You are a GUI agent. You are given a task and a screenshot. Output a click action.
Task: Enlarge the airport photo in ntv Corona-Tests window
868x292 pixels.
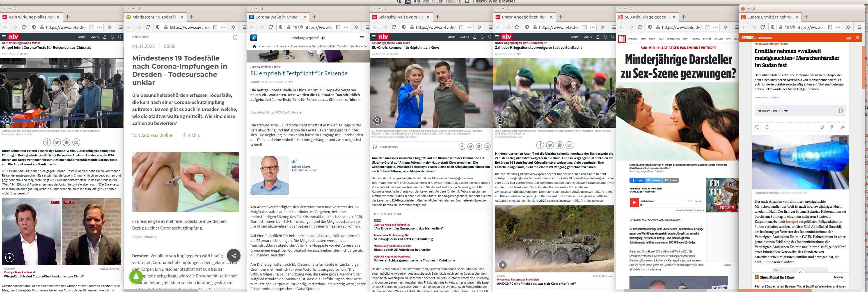pyautogui.click(x=7, y=120)
